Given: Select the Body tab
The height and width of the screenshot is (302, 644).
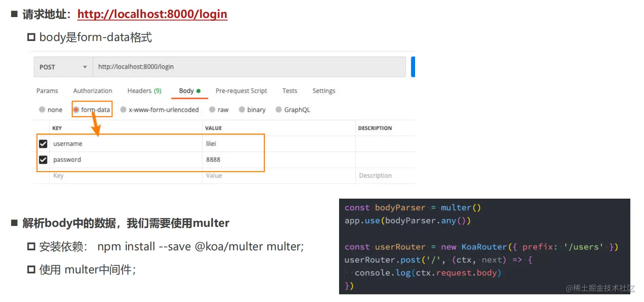Looking at the screenshot, I should click(x=186, y=91).
